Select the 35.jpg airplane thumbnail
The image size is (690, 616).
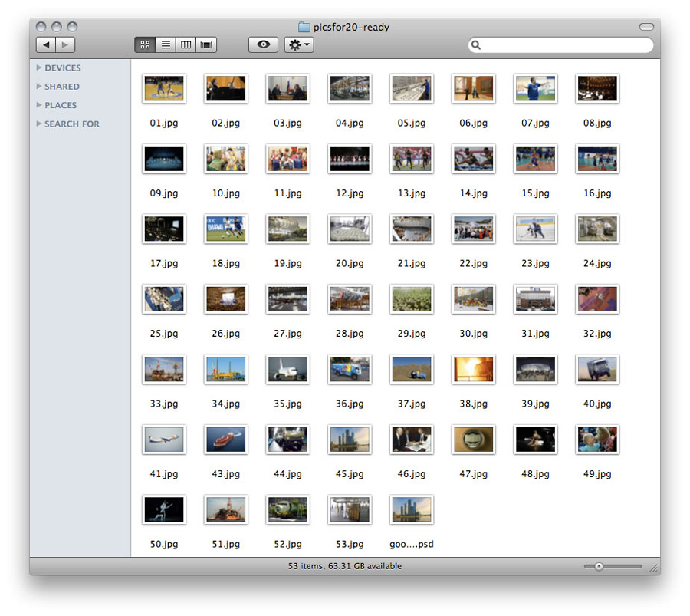pyautogui.click(x=287, y=370)
